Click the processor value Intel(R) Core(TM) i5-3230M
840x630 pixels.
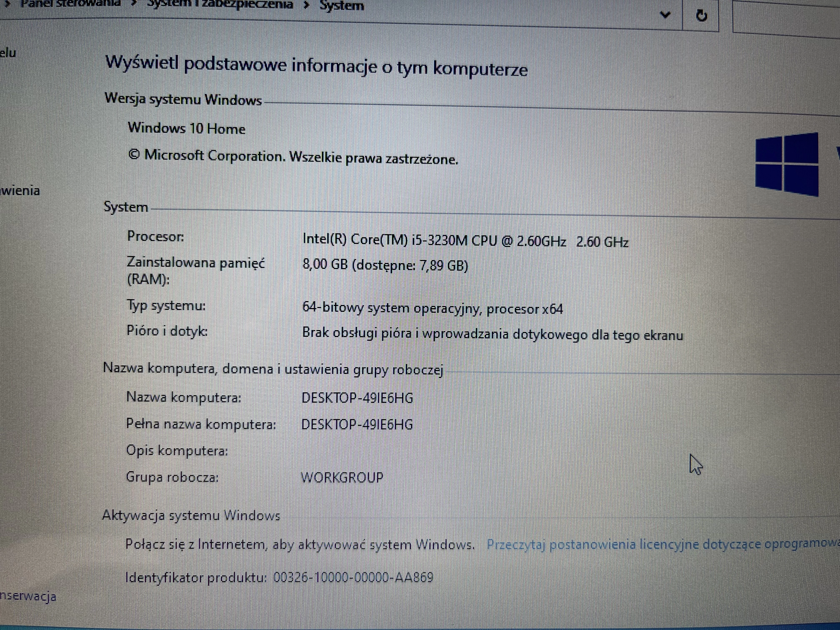466,240
